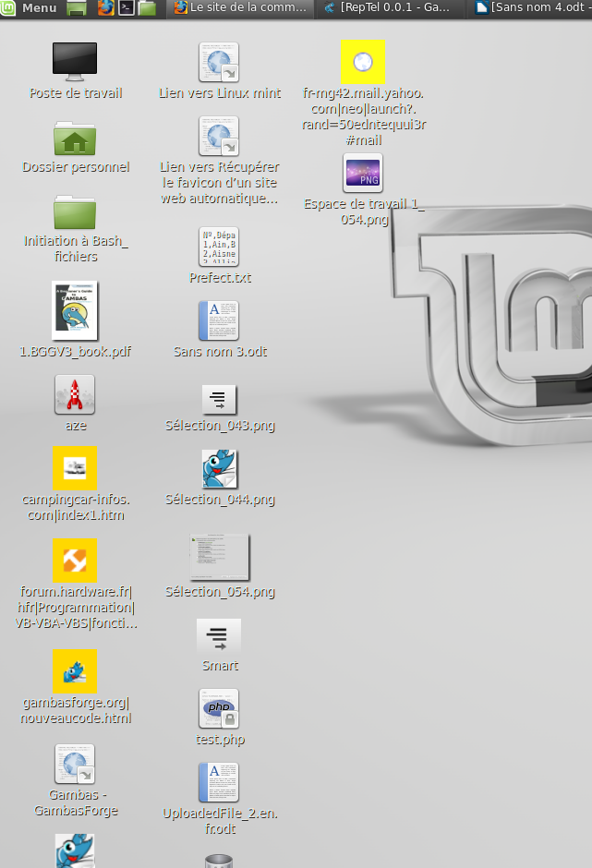Open the Dossier personnel home folder
Screen dimensions: 592x868
(75, 138)
